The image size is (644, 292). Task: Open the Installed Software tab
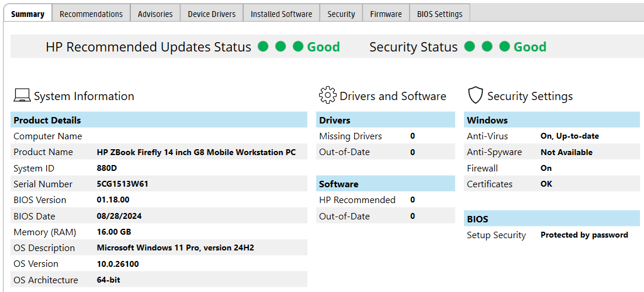pos(281,13)
